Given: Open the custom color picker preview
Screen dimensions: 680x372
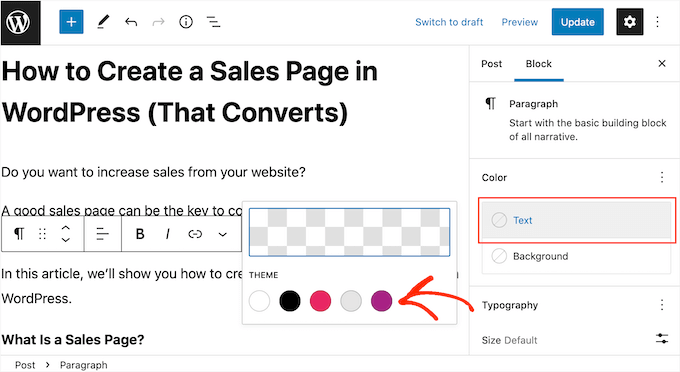Looking at the screenshot, I should pos(350,232).
